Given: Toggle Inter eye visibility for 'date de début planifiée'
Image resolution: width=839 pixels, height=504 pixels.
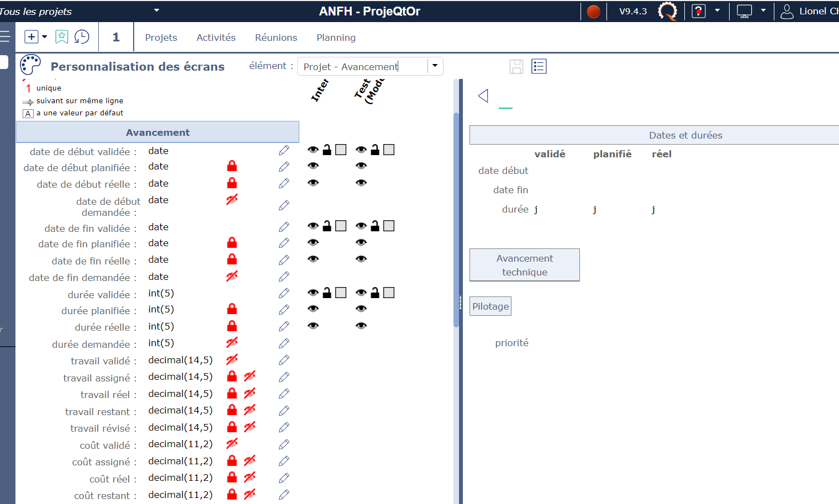Looking at the screenshot, I should (313, 166).
